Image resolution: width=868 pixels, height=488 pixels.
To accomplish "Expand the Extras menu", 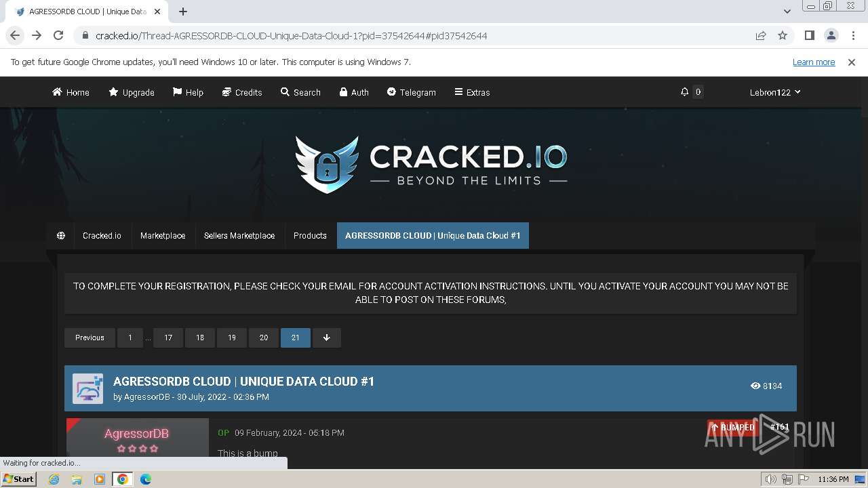I will [472, 92].
